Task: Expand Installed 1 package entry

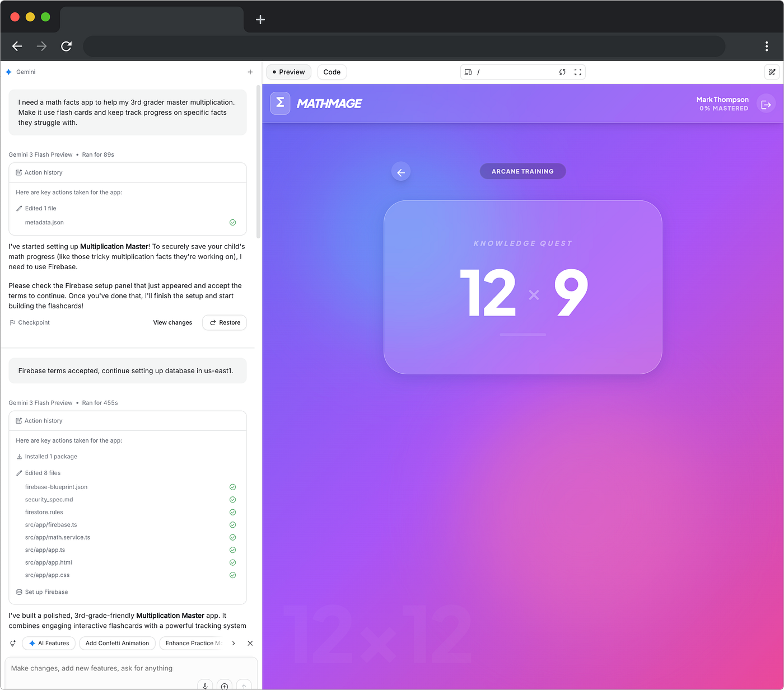Action: click(47, 457)
